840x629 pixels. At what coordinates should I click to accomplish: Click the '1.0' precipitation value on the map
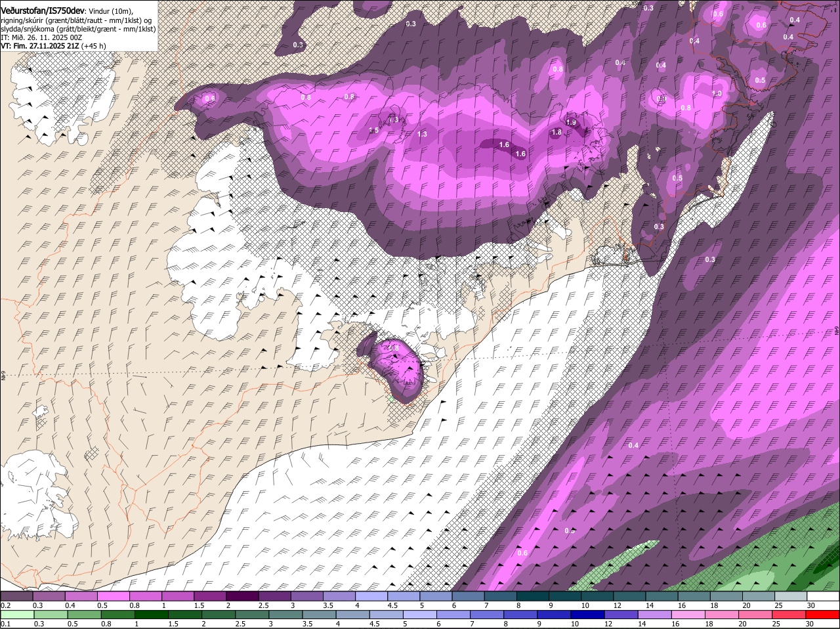[717, 94]
